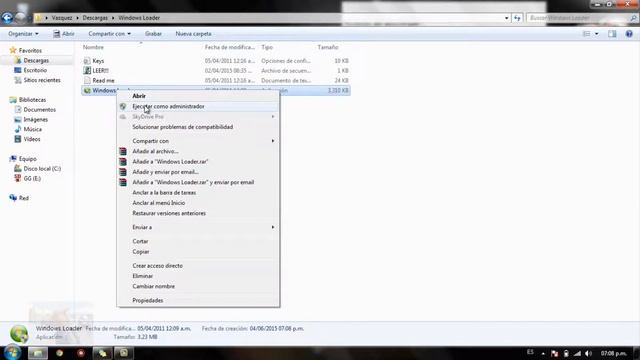Open the view options dropdown arrow
The width and height of the screenshot is (640, 360).
(596, 34)
